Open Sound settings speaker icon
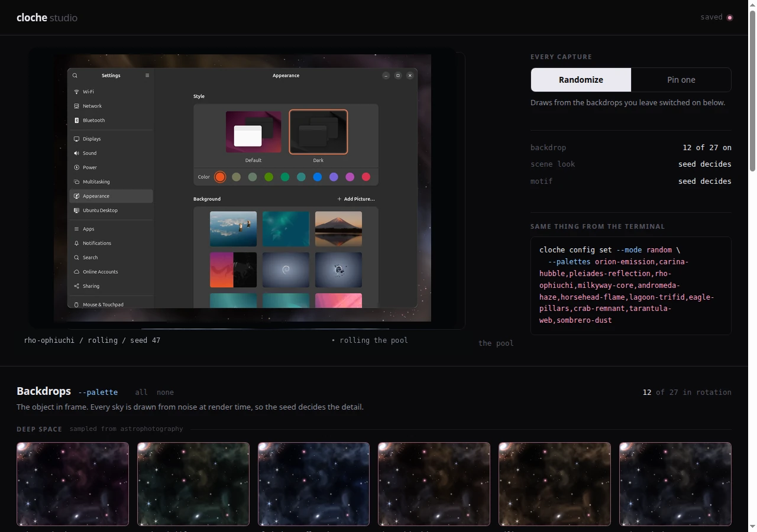Image resolution: width=757 pixels, height=532 pixels. click(76, 153)
